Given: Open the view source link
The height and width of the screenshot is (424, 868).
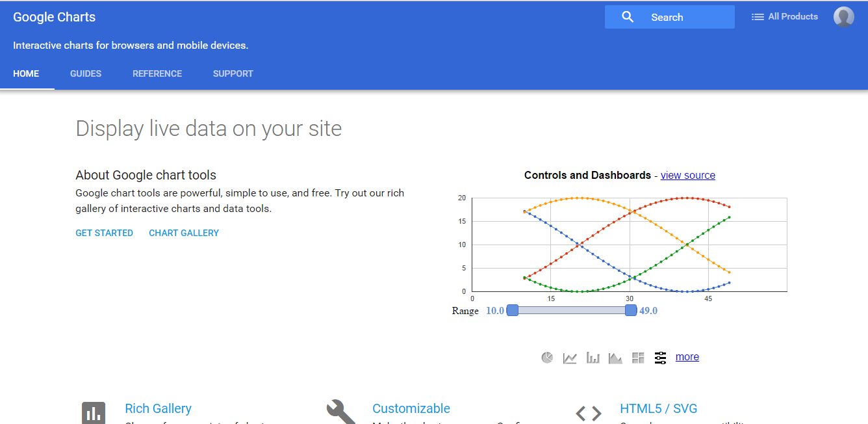Looking at the screenshot, I should pos(688,176).
